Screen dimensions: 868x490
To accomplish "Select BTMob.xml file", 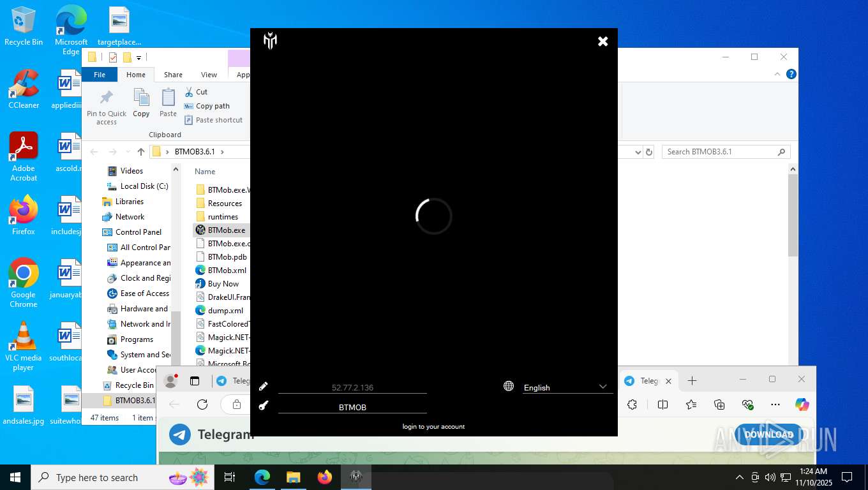I will coord(221,271).
